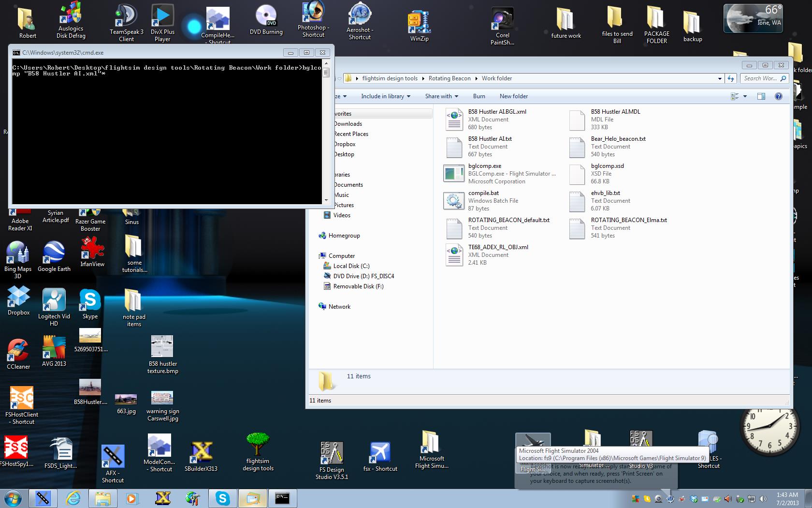Image resolution: width=812 pixels, height=508 pixels.
Task: Expand the address bar history dropdown
Action: coord(720,78)
